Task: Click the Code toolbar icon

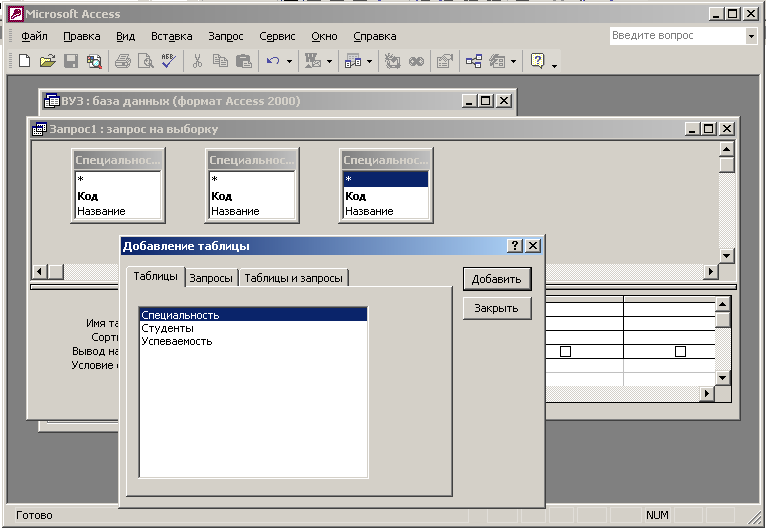Action: (x=392, y=61)
